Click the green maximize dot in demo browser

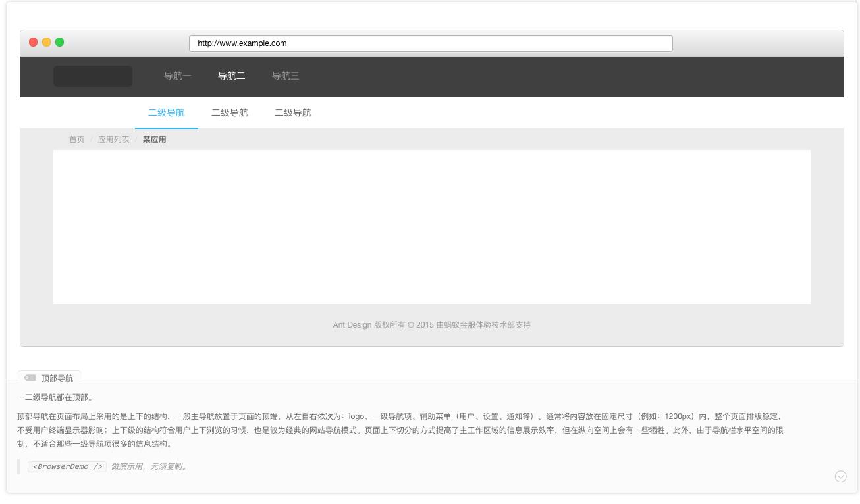coord(59,42)
